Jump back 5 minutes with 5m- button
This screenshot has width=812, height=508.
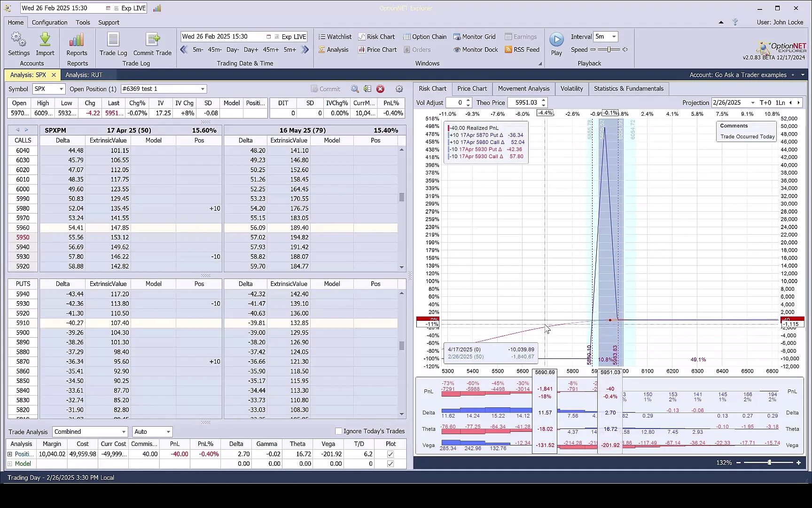click(198, 49)
